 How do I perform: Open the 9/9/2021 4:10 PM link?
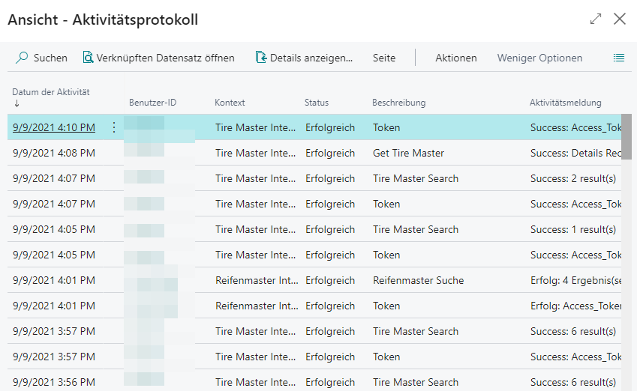pyautogui.click(x=54, y=128)
